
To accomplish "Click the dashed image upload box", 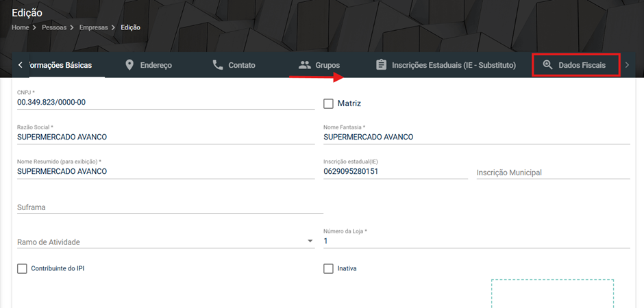I will (552, 294).
